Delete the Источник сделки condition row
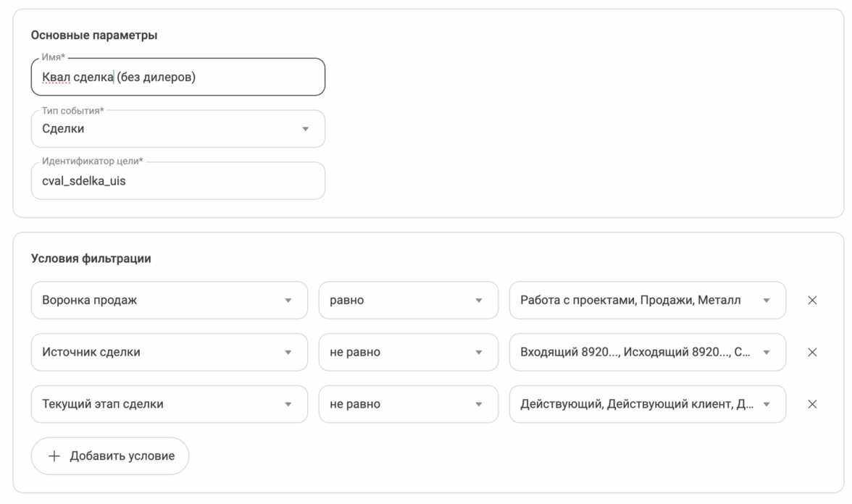Image resolution: width=852 pixels, height=504 pixels. [x=812, y=353]
